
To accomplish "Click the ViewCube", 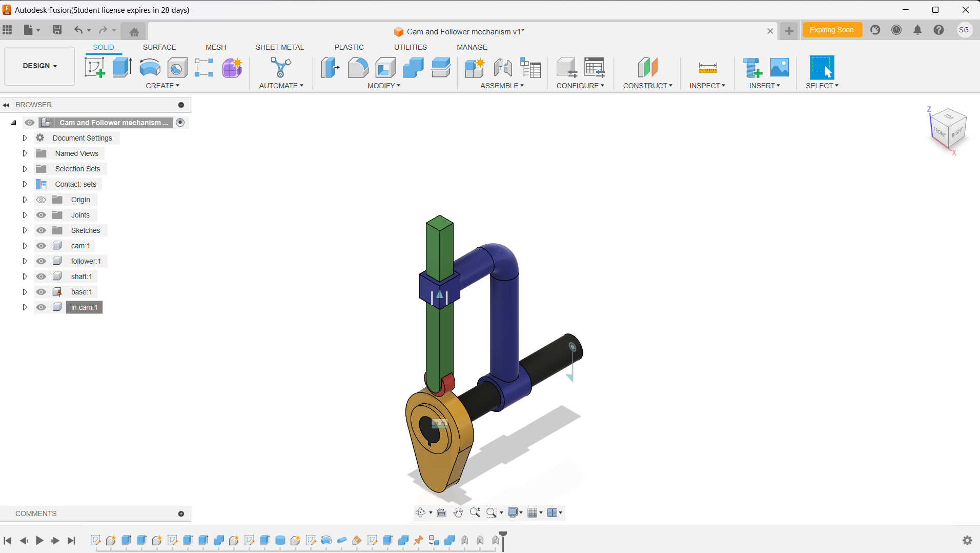I will point(948,129).
